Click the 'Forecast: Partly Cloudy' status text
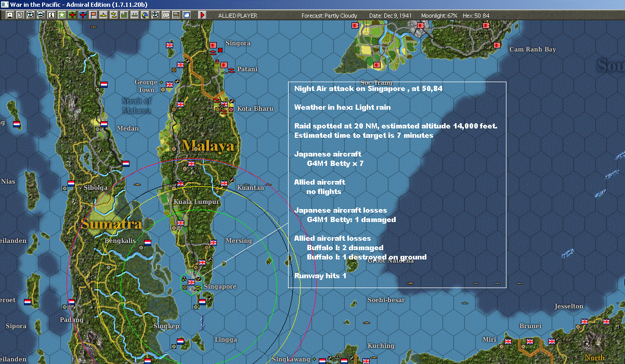This screenshot has width=625, height=364. point(330,16)
